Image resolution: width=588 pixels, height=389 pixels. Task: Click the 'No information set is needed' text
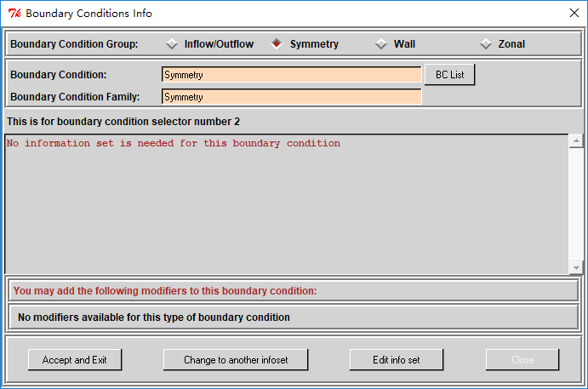[174, 143]
